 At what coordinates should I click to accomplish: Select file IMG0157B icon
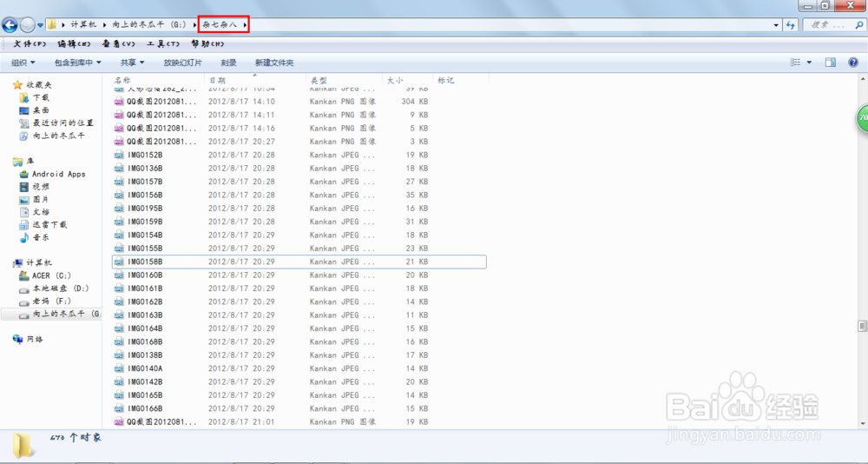[119, 182]
